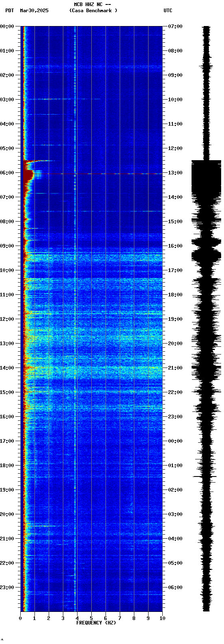Select the date label 'Mar30,2025'

click(x=34, y=11)
